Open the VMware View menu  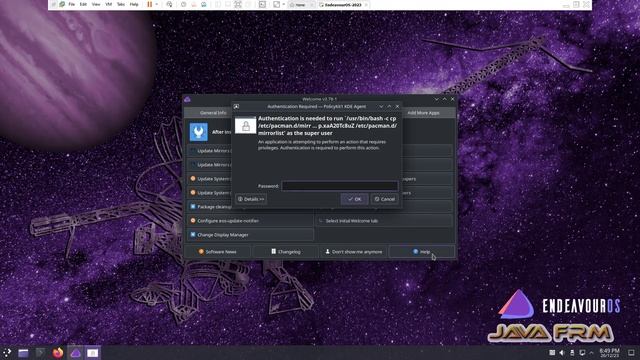point(96,4)
